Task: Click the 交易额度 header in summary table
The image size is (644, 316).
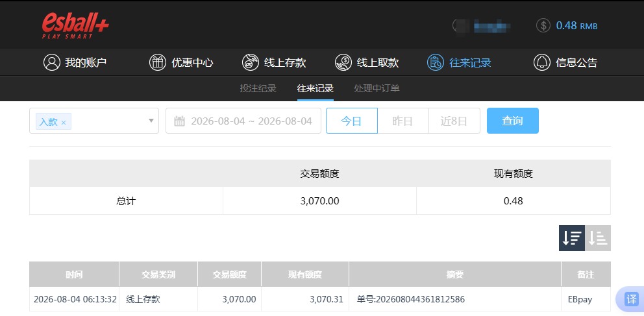Action: [x=319, y=174]
